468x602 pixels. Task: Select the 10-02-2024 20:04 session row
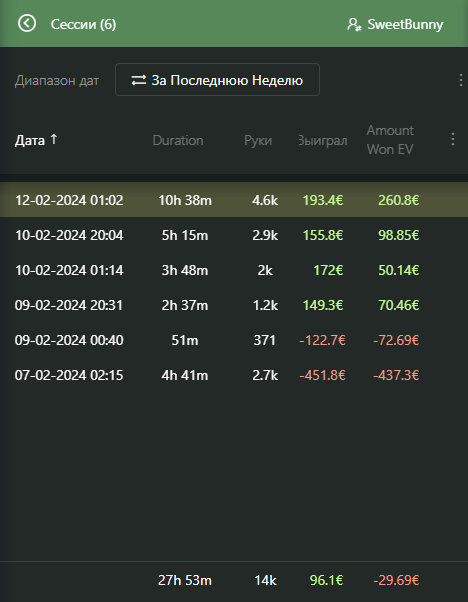click(234, 235)
